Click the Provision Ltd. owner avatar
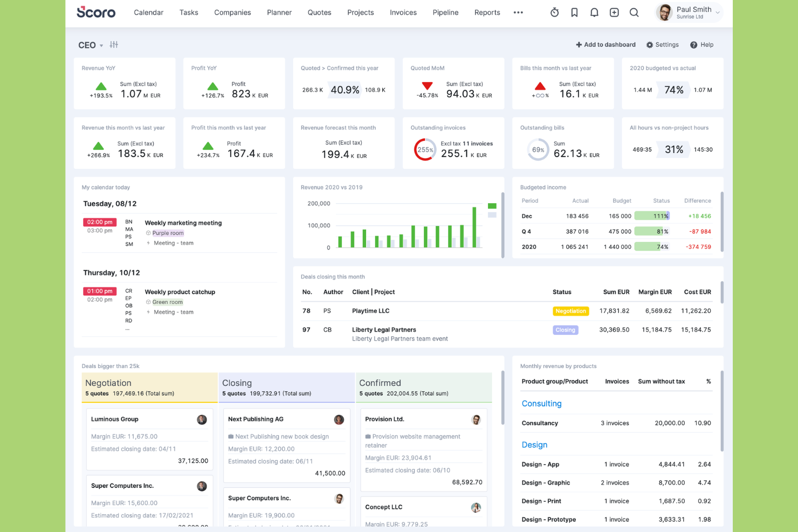This screenshot has height=532, width=798. tap(476, 419)
